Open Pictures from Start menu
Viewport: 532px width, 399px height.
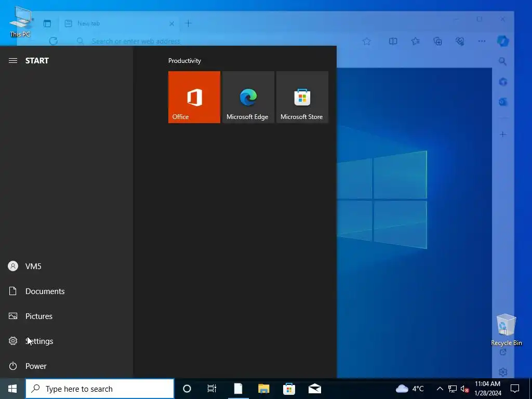[x=66, y=316]
